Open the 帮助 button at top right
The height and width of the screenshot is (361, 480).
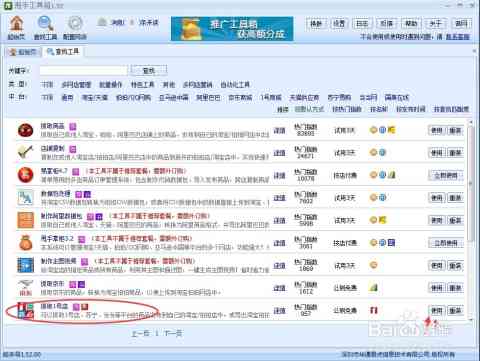[x=411, y=23]
